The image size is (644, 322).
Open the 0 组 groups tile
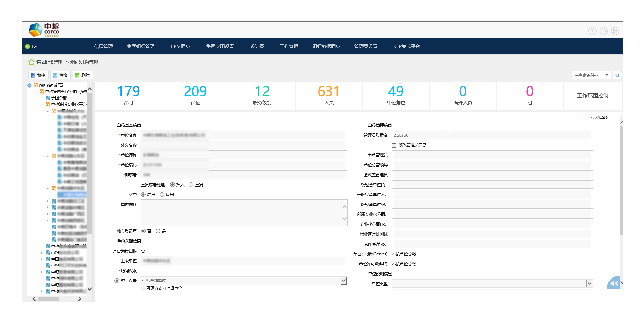[530, 96]
